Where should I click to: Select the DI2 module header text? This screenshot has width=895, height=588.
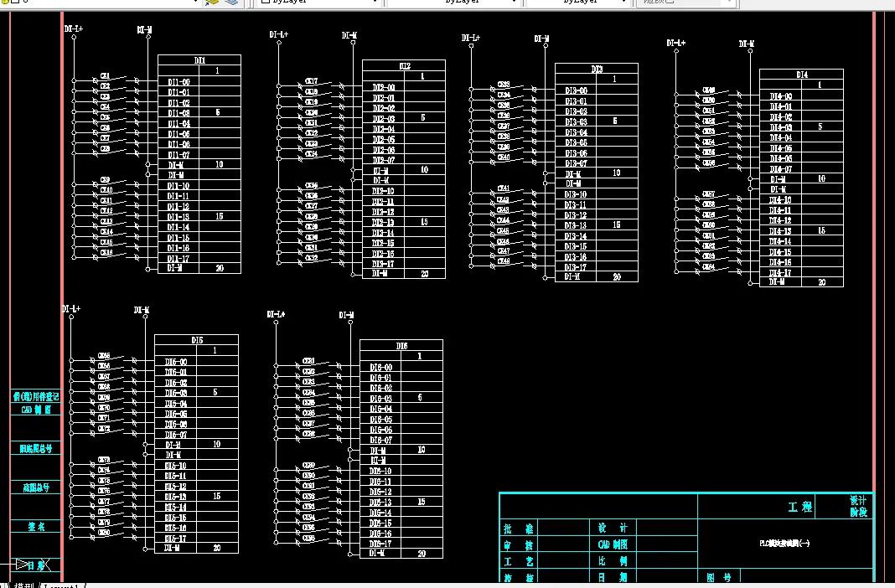click(x=404, y=66)
